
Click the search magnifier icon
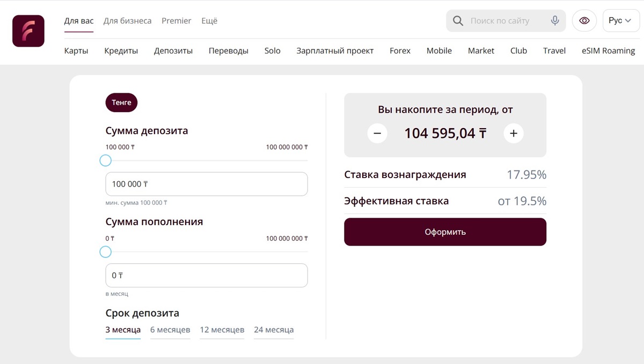click(x=458, y=21)
